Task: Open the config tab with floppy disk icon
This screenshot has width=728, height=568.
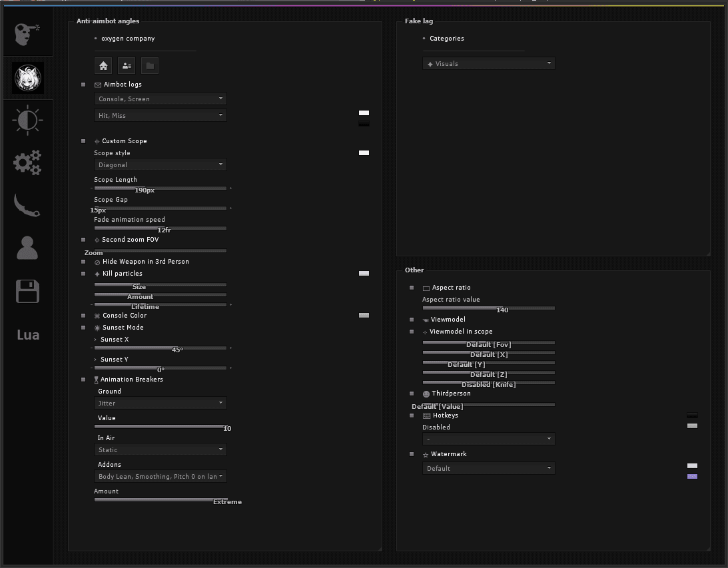Action: point(27,292)
